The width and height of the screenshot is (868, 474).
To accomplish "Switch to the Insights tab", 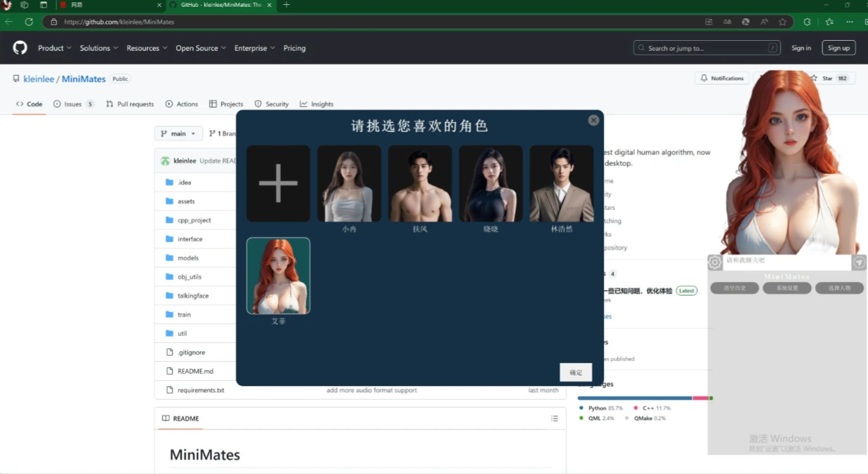I will pos(317,104).
